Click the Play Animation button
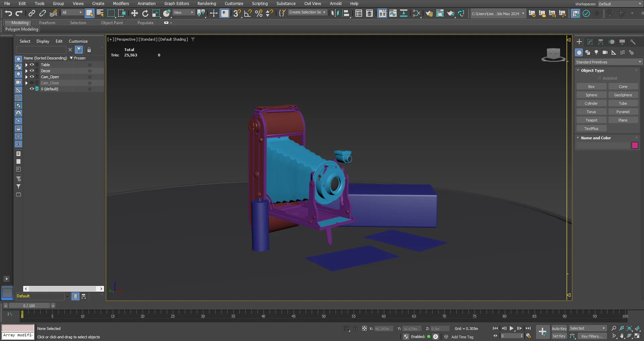This screenshot has width=644, height=341. pyautogui.click(x=511, y=328)
